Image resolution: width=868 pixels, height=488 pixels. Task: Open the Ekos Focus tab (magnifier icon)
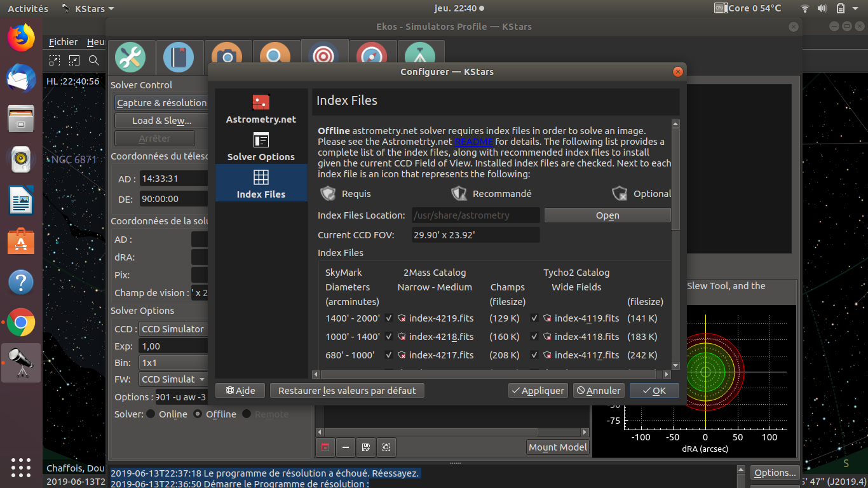click(275, 58)
